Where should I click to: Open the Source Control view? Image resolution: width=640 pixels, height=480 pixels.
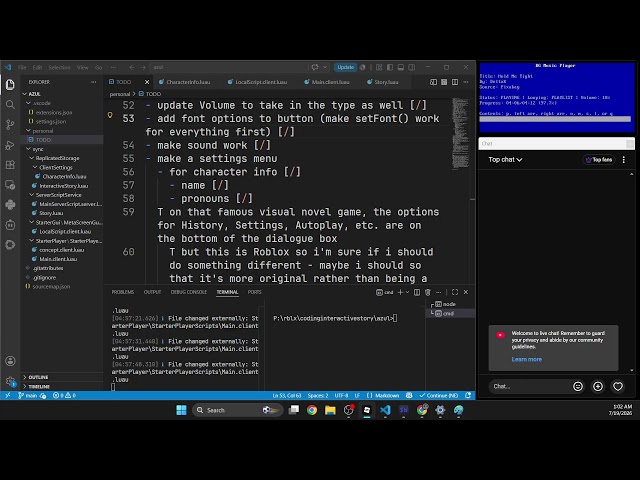pos(10,124)
